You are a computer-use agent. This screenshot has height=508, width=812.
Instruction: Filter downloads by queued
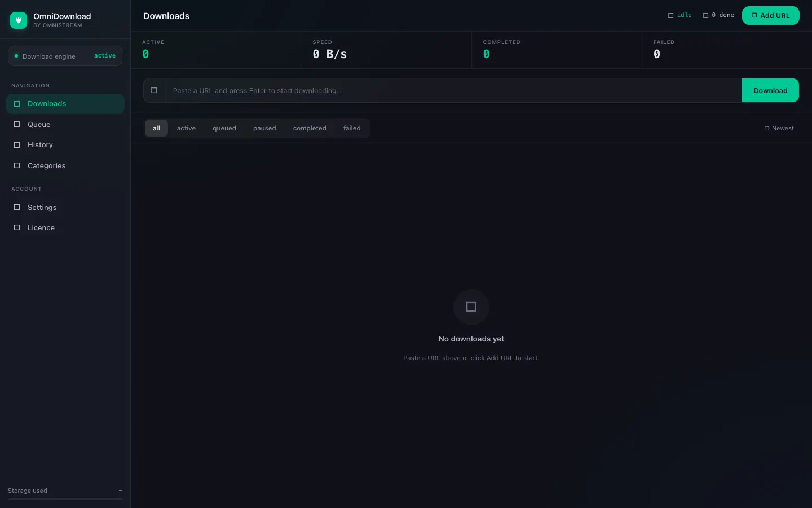pyautogui.click(x=224, y=128)
